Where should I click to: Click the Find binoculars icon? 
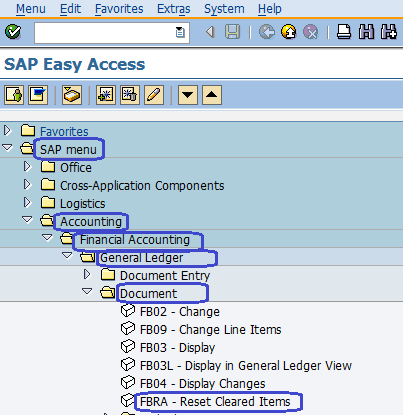[x=366, y=32]
